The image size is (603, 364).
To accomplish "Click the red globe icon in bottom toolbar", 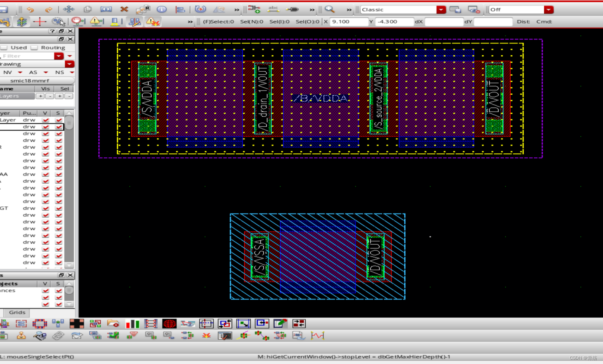I will pos(169,324).
